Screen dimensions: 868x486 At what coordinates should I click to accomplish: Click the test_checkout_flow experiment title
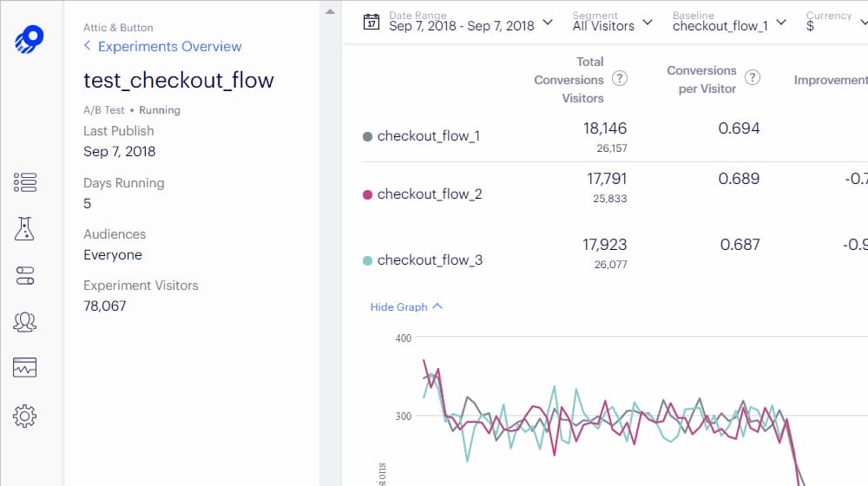[x=178, y=80]
